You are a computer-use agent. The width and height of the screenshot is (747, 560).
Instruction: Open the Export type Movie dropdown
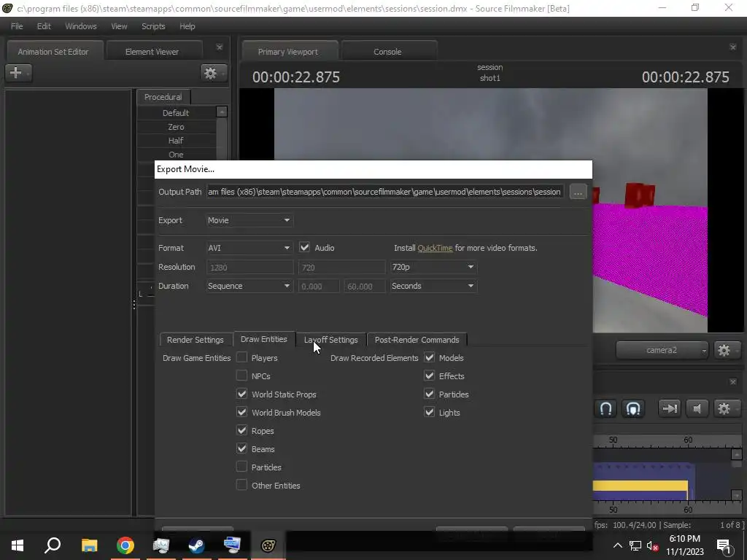point(249,220)
